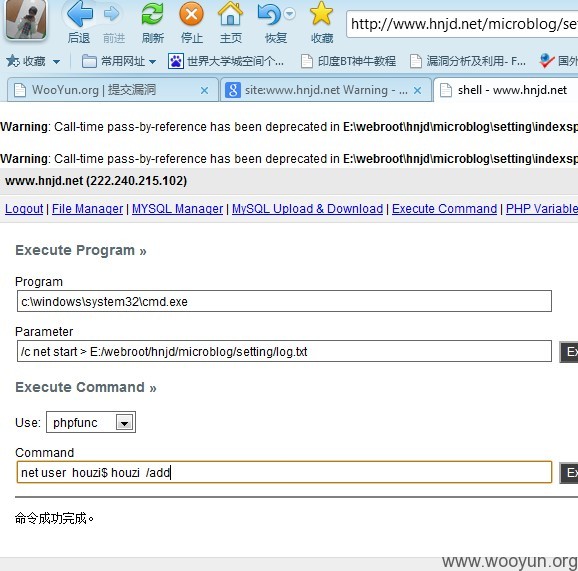This screenshot has width=578, height=571.
Task: Refresh the page with green arrows icon
Action: 153,15
